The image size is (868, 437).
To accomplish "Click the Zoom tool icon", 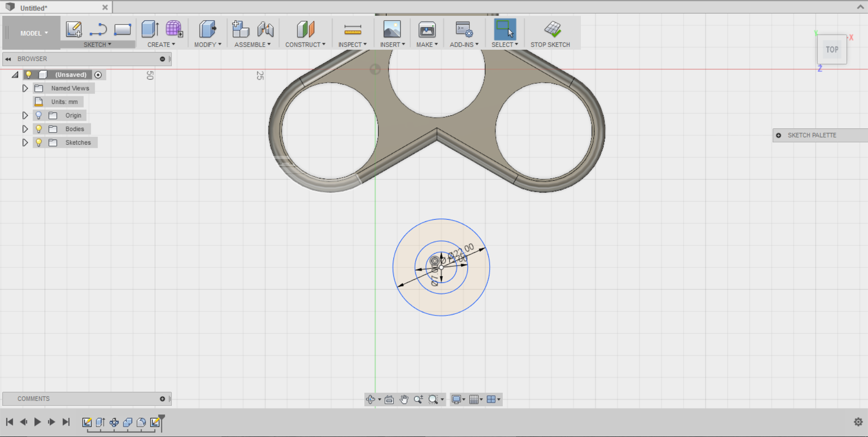I will pyautogui.click(x=418, y=399).
